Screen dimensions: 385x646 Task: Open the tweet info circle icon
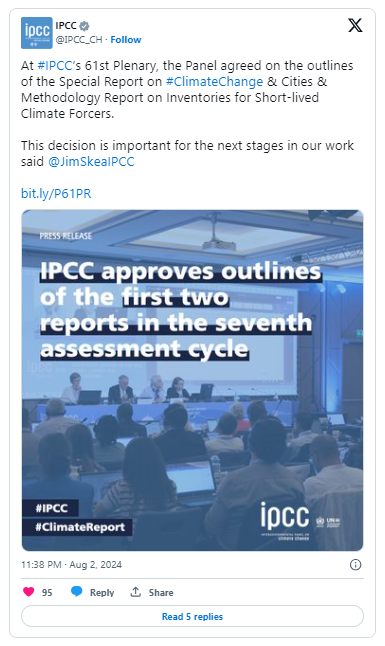coord(355,564)
